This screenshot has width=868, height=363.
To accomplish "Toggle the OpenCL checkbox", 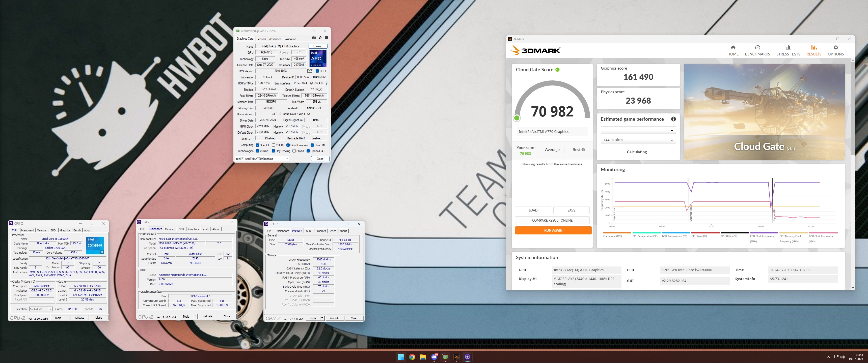I will tap(257, 145).
